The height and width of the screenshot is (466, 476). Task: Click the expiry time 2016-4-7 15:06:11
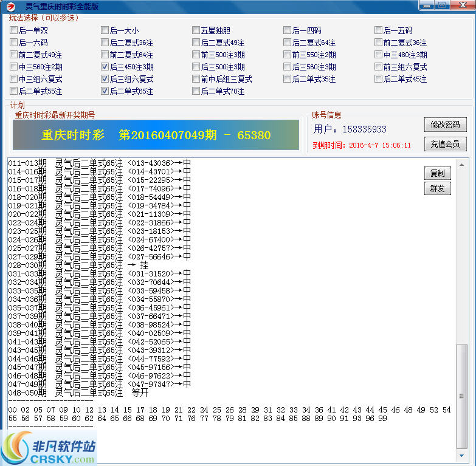tap(380, 145)
